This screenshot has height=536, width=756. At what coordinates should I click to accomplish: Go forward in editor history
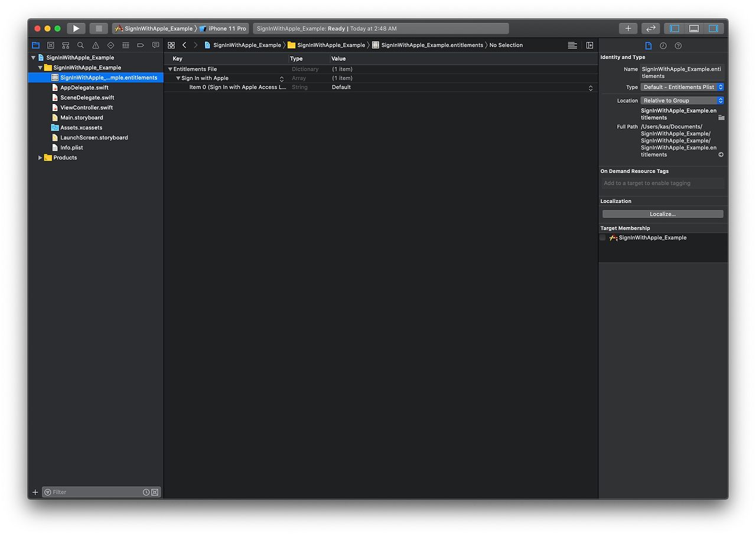(x=195, y=45)
